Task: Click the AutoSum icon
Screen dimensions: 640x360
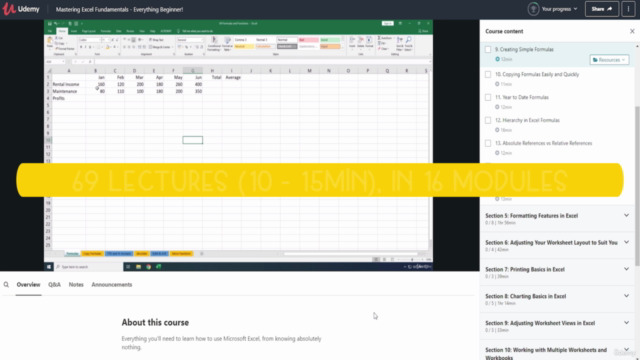Action: coord(384,38)
